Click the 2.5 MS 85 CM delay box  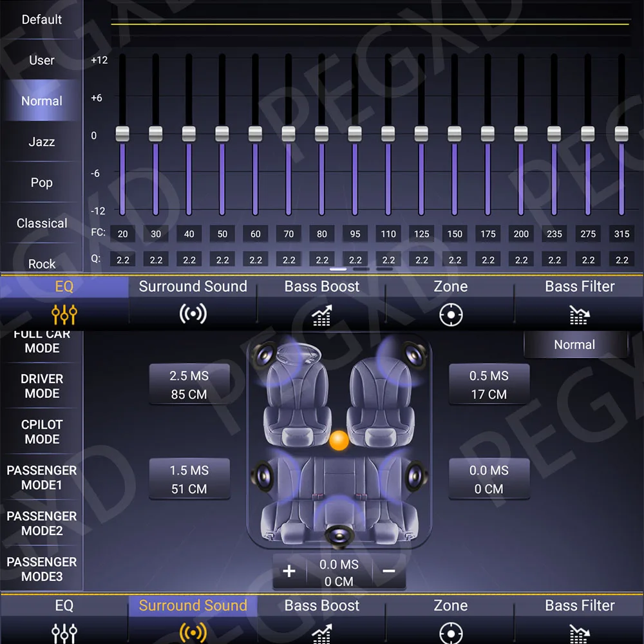point(189,384)
